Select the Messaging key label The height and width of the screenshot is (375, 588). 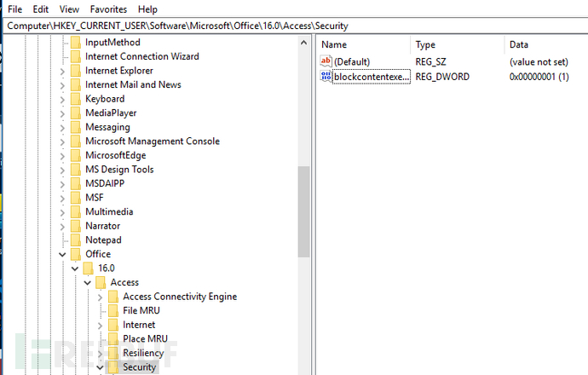click(x=107, y=127)
